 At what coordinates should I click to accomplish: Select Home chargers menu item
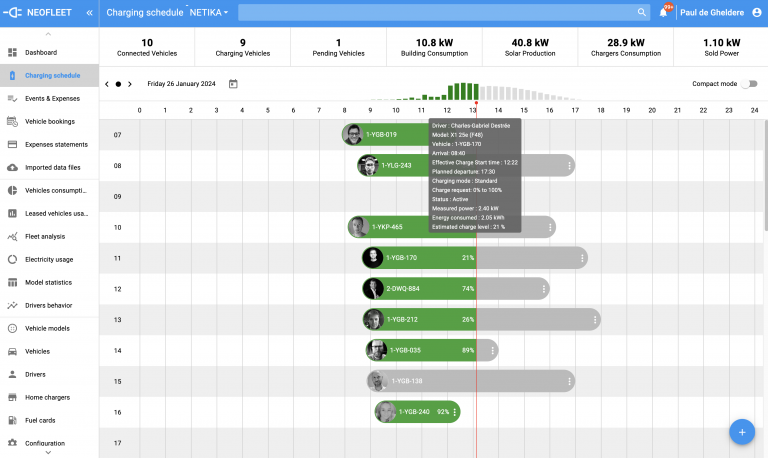47,397
